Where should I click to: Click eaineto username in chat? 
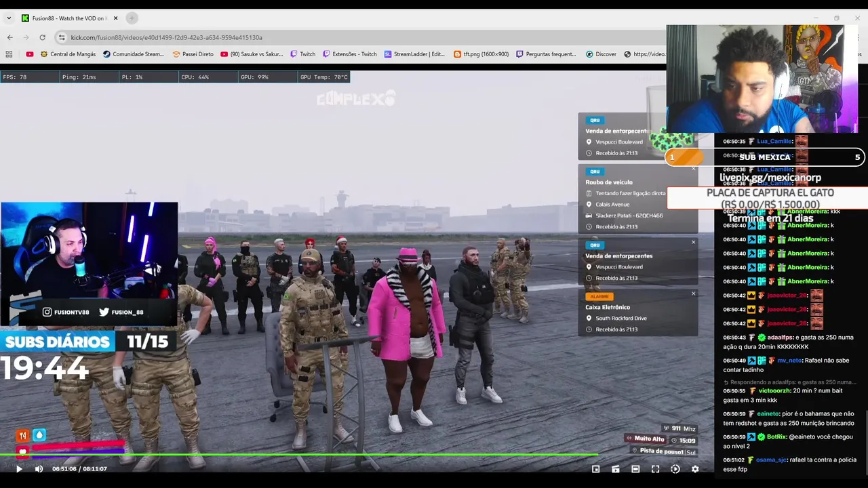point(768,414)
